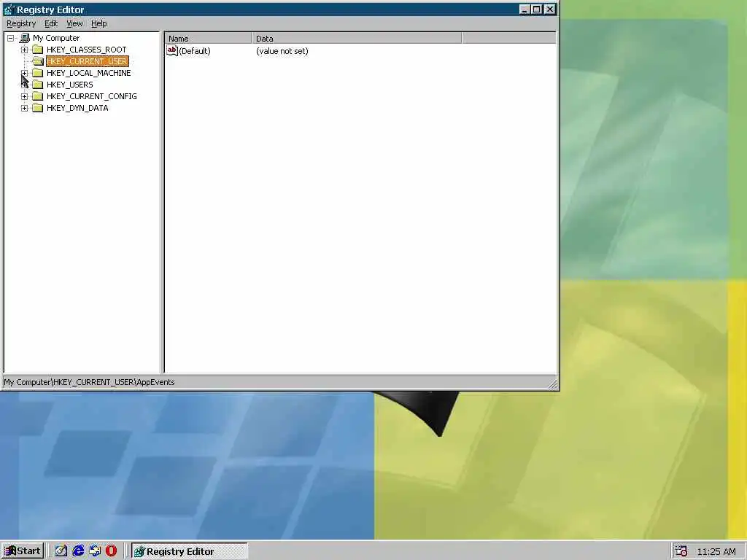Click the Name column header
This screenshot has height=560, width=747.
tap(208, 38)
